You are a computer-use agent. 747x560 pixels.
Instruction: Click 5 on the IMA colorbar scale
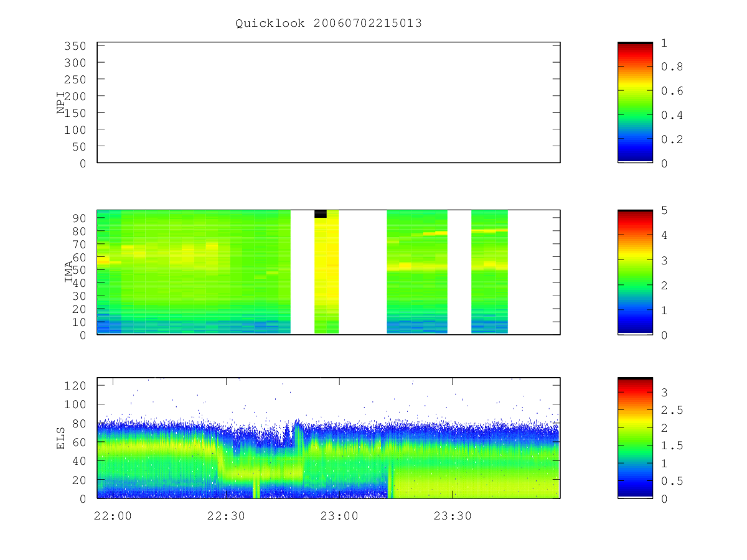(x=664, y=210)
